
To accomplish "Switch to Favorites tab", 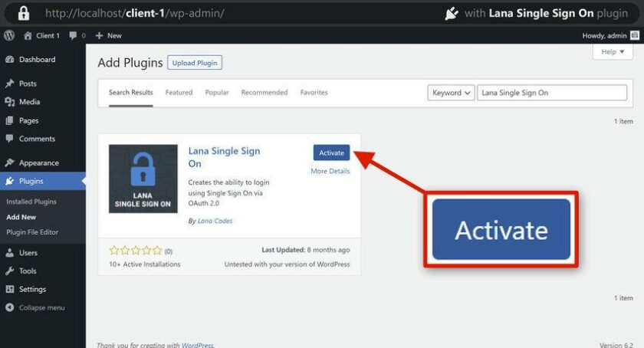I will pyautogui.click(x=314, y=93).
